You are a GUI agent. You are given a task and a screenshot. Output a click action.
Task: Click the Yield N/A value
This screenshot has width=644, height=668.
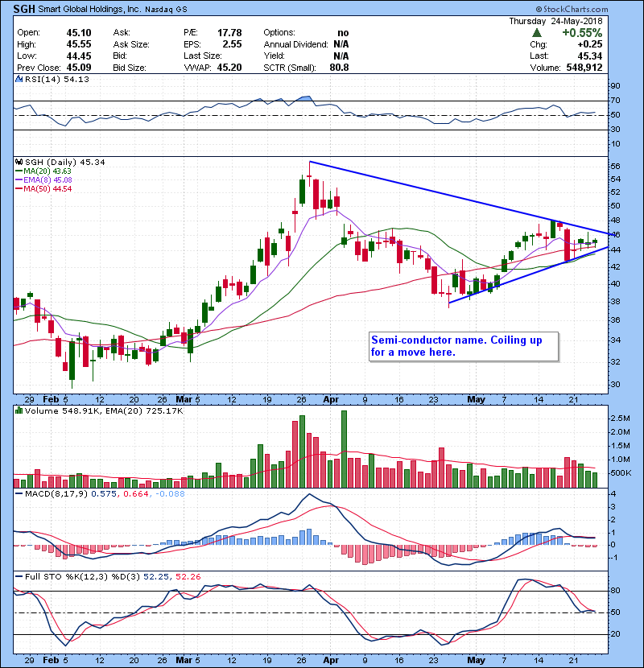[341, 56]
